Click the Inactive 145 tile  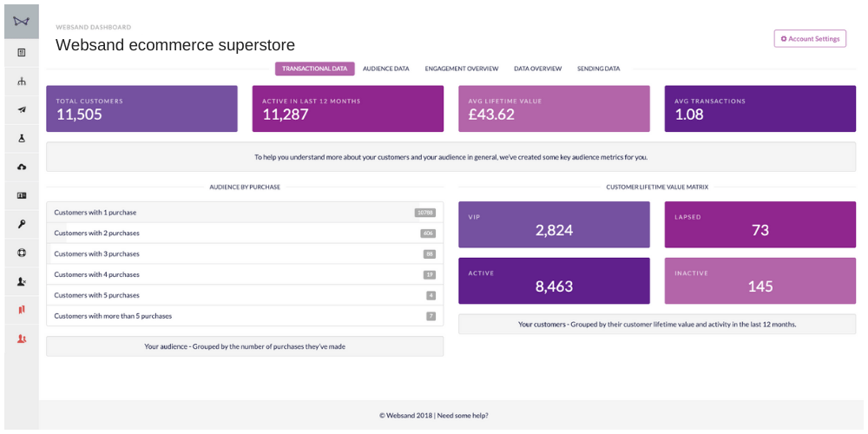[760, 280]
